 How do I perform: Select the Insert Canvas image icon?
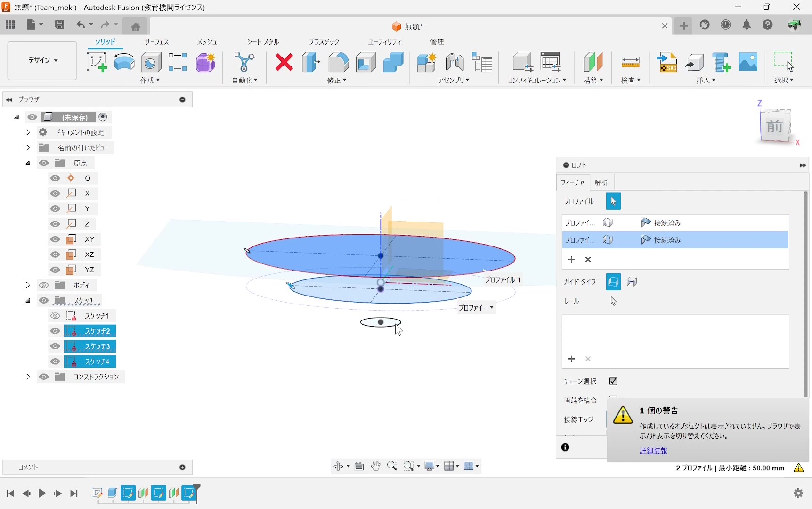(x=748, y=62)
